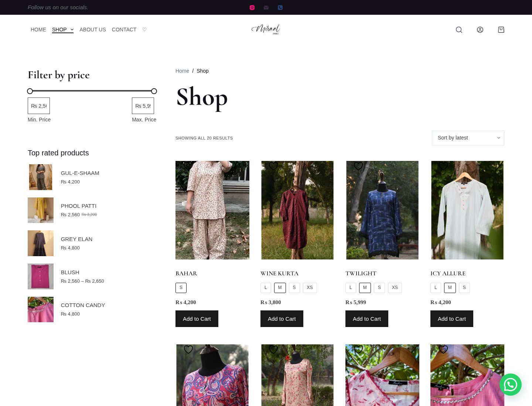Select size M for WINE KURTA

280,288
